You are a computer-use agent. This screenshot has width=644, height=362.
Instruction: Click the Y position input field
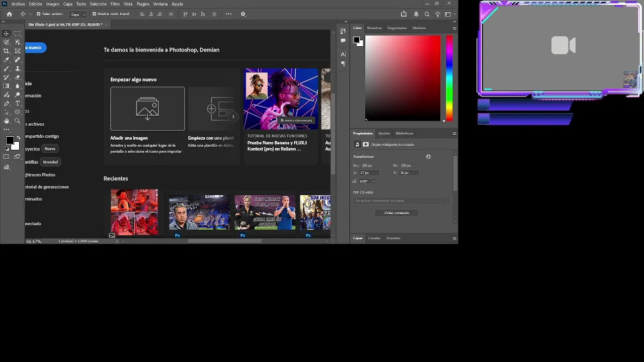point(409,172)
